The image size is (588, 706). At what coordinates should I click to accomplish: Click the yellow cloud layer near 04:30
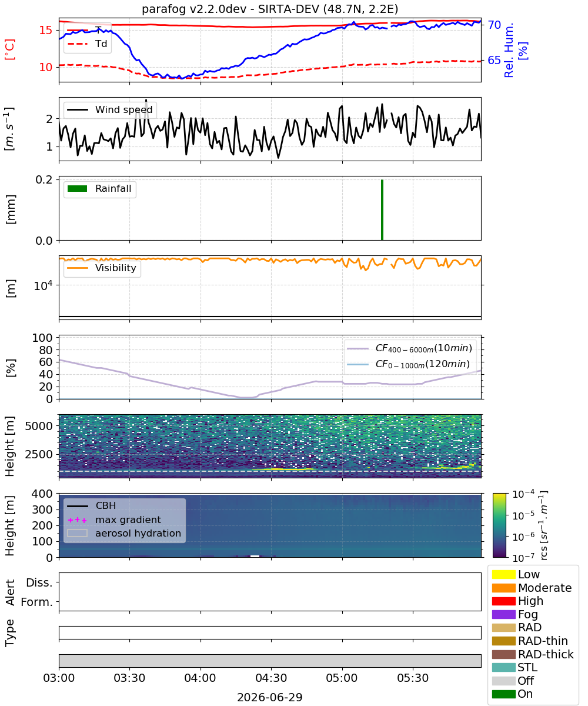point(282,469)
